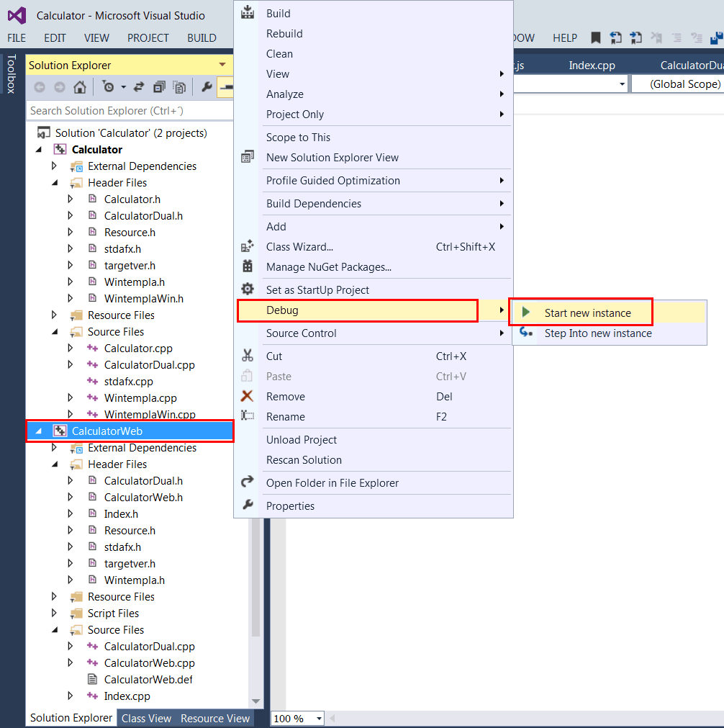Click green play icon for Start new instance
724x728 pixels.
coord(526,313)
